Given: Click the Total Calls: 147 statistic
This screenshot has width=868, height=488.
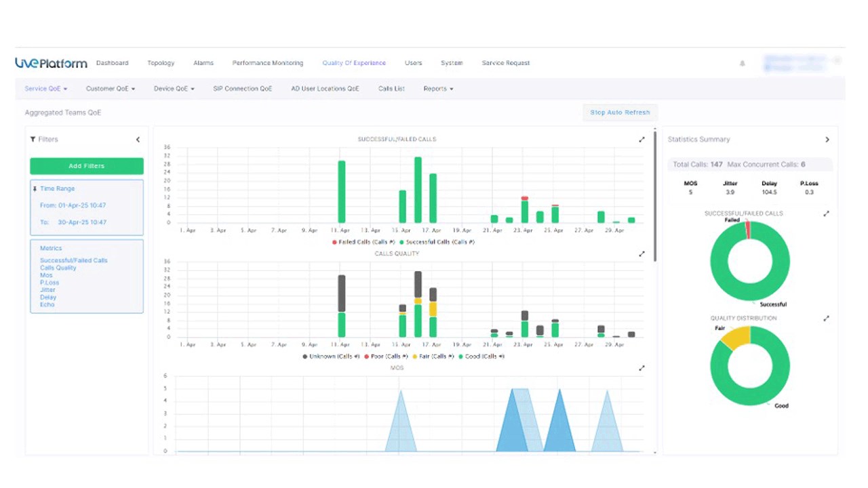Looking at the screenshot, I should pyautogui.click(x=698, y=165).
